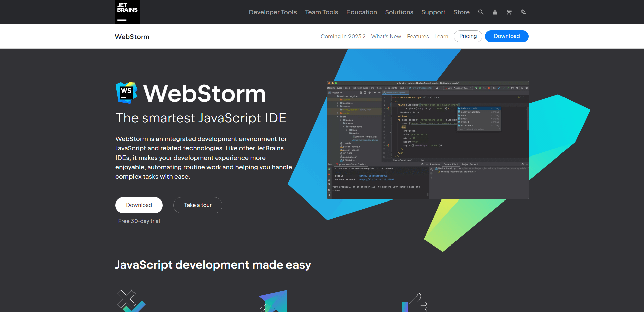Click the Git commit checkmark in the IDE toolbar

point(503,88)
